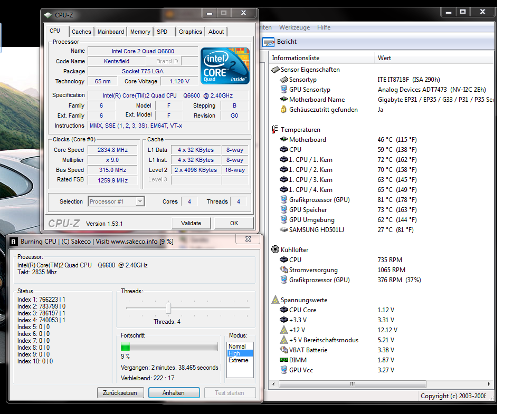Click the Informationsliste column header

click(321, 58)
